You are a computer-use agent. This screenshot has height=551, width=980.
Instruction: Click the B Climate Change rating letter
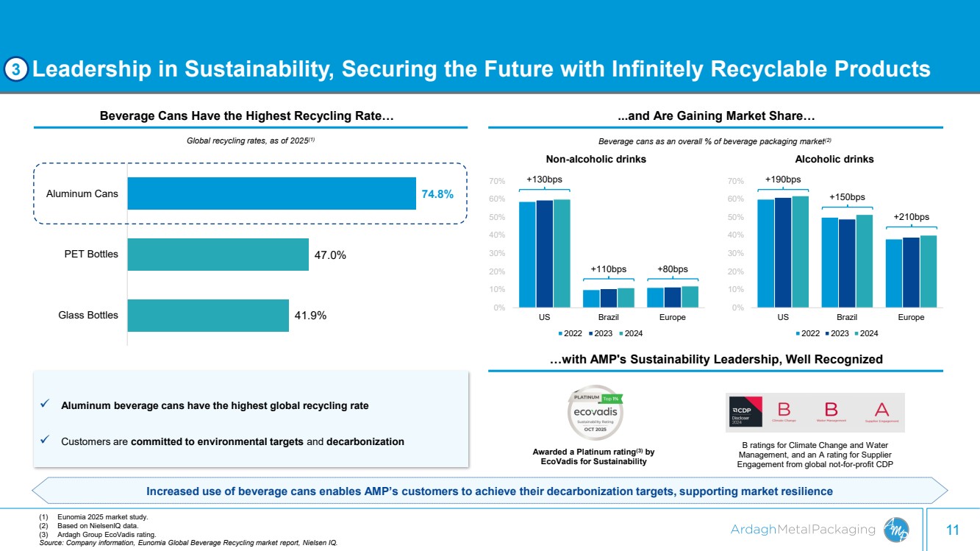click(x=784, y=410)
